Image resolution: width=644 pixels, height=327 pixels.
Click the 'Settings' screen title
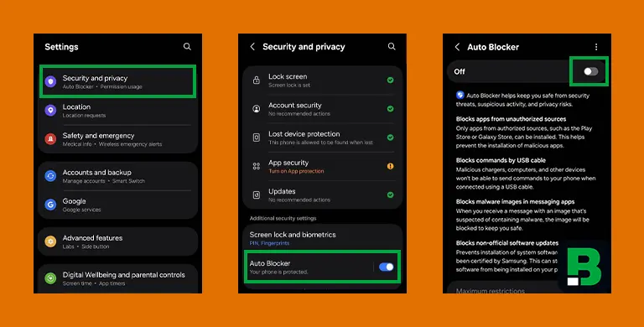coord(61,47)
